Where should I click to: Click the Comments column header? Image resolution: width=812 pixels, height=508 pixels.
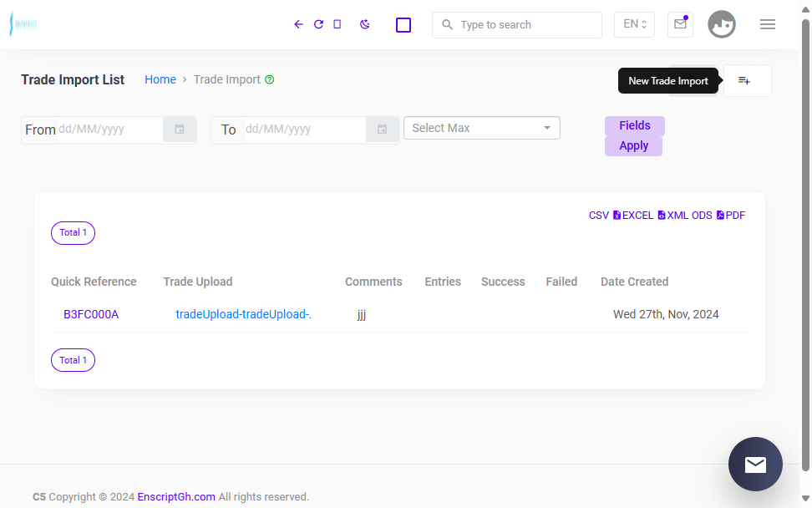pos(373,282)
